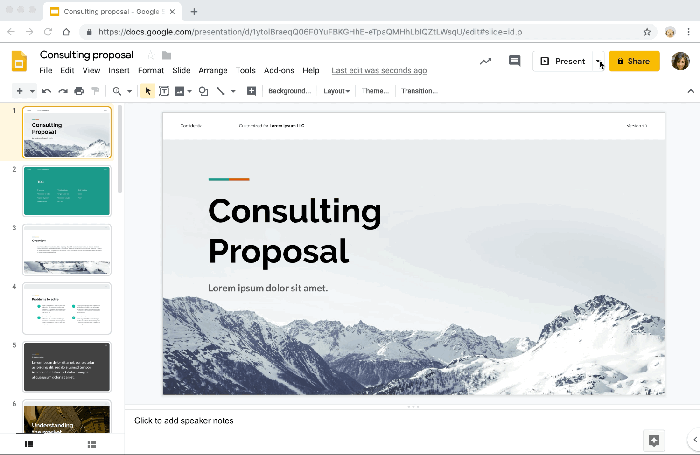Click the Redo arrow in toolbar

62,91
